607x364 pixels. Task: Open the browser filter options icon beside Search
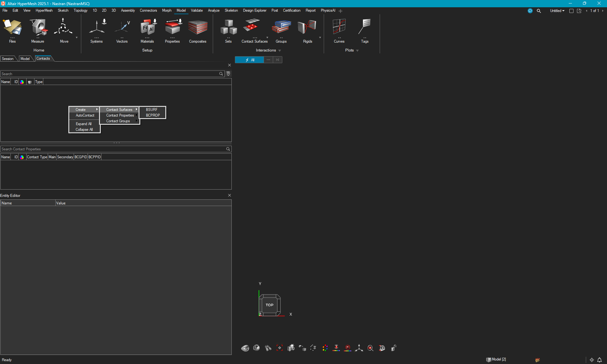tap(228, 74)
